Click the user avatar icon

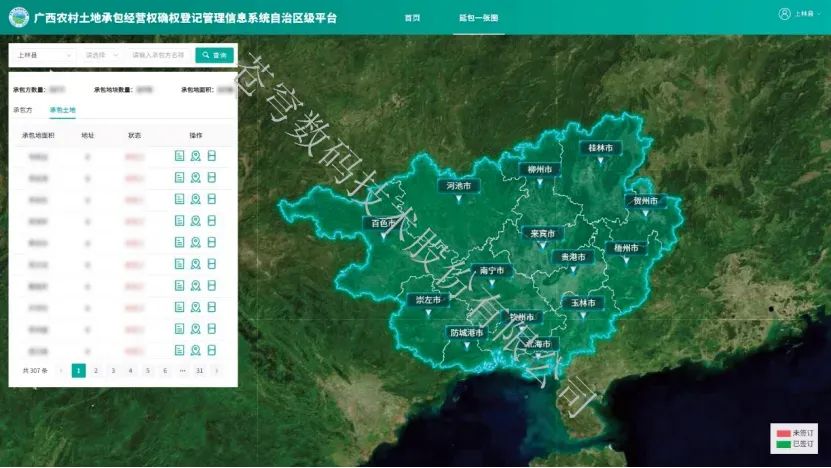click(784, 14)
